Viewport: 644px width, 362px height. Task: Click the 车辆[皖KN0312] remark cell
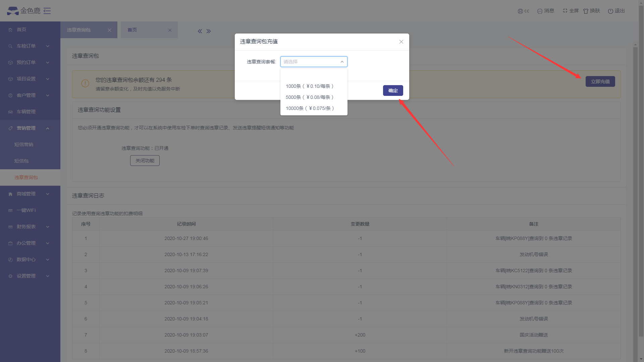(x=534, y=287)
